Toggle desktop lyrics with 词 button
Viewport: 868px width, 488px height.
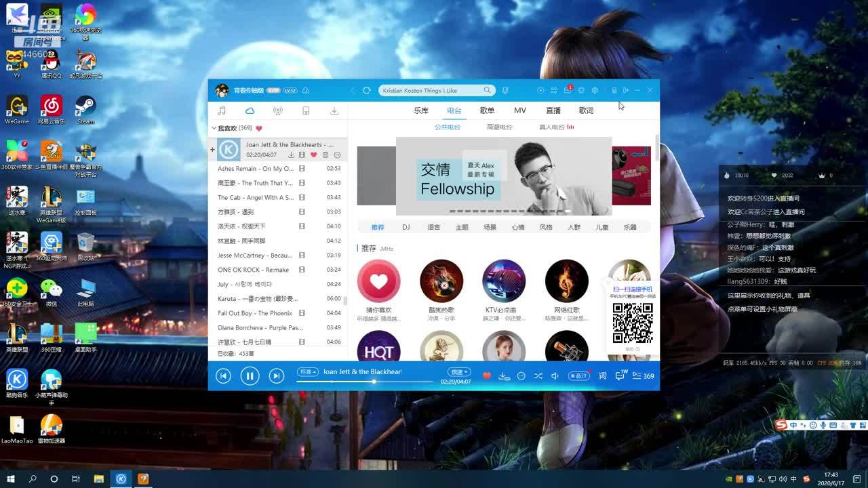coord(602,376)
